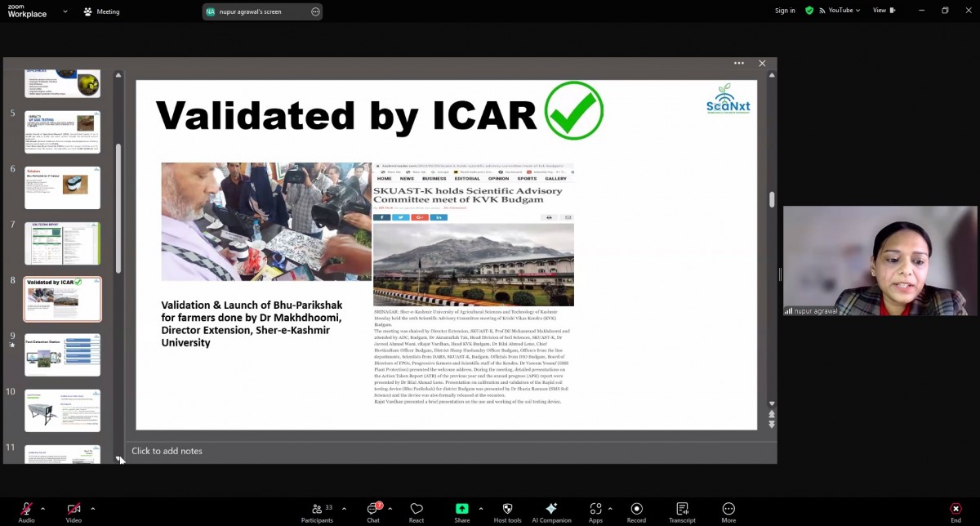Expand the Apps options caret

pos(610,508)
